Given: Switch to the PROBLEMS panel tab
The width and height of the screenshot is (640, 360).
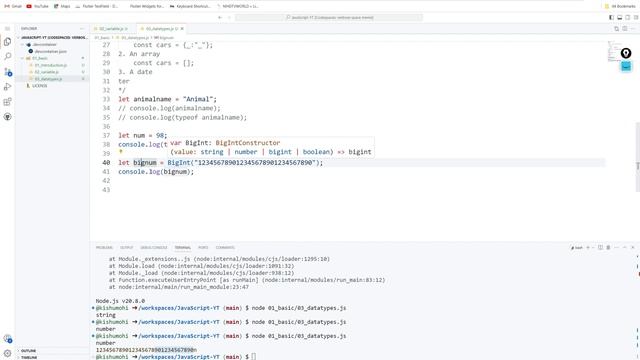Looking at the screenshot, I should click(x=104, y=248).
